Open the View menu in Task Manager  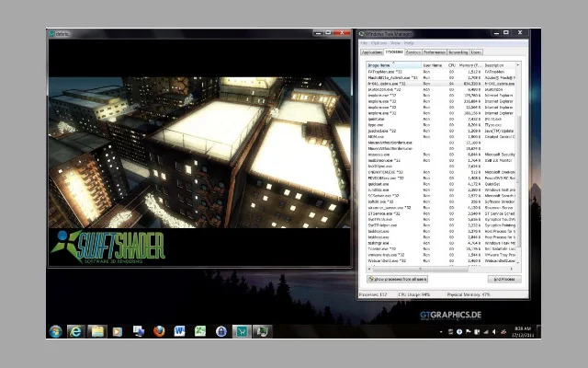coord(395,43)
